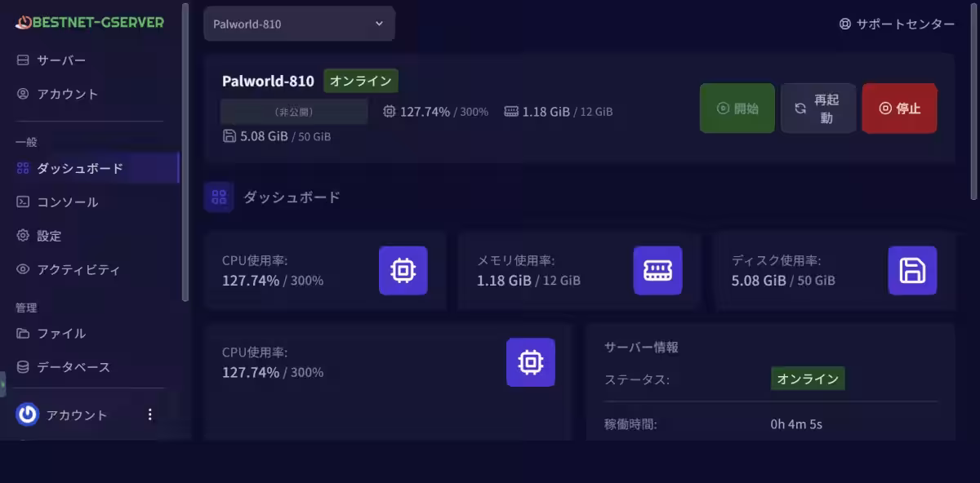The height and width of the screenshot is (483, 980).
Task: Click the ステータス label
Action: (637, 379)
